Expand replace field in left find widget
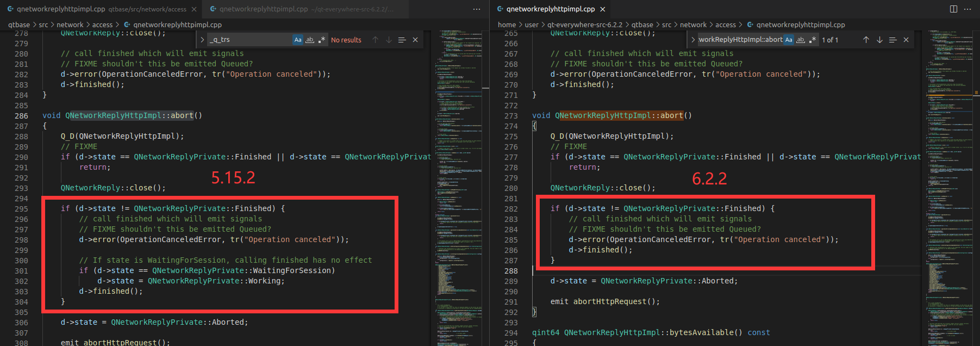Image resolution: width=980 pixels, height=346 pixels. [x=202, y=40]
